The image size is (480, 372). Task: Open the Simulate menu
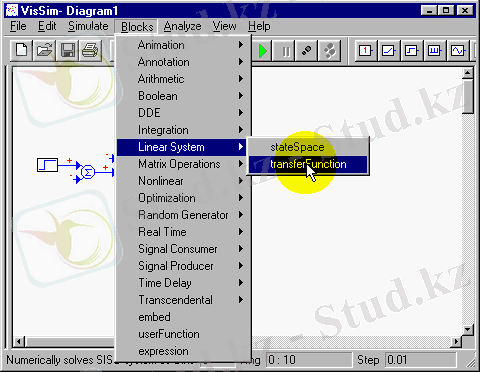pos(88,26)
